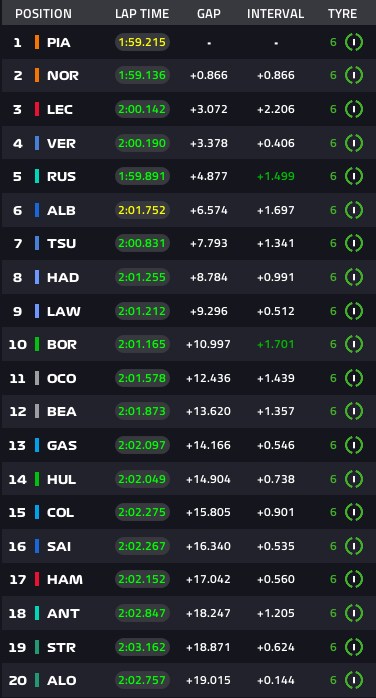Screen dimensions: 376x698
Task: Sort by the LAP TIME column header
Action: (142, 14)
